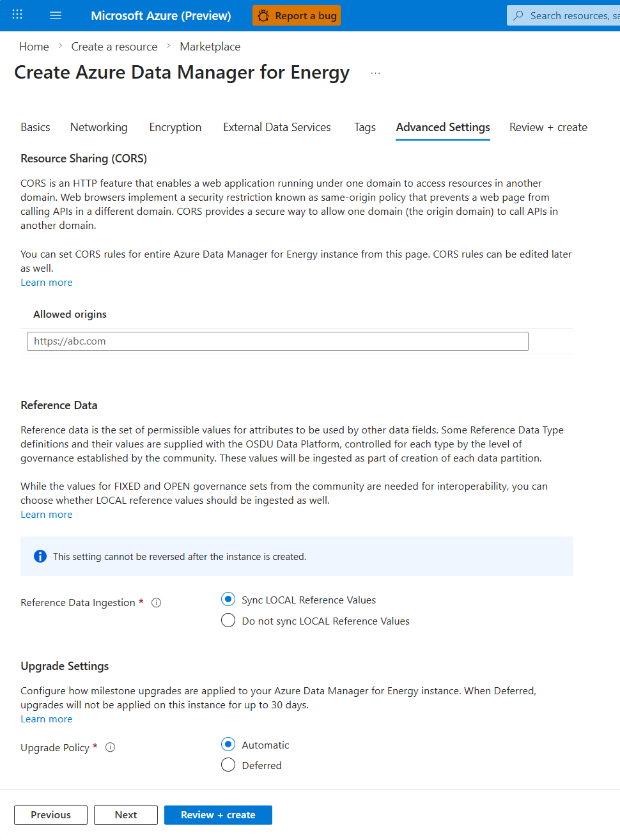Click the setting cannot be reversed notice text

coord(180,557)
